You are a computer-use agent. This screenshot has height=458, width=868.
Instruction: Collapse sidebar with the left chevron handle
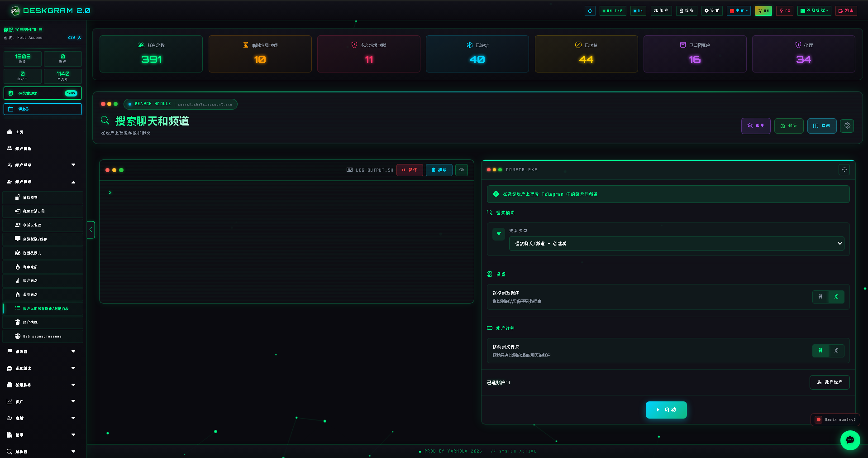tap(91, 230)
